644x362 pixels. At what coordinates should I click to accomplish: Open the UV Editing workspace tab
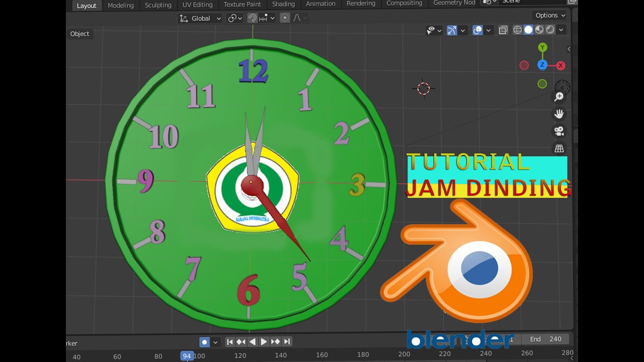point(197,5)
